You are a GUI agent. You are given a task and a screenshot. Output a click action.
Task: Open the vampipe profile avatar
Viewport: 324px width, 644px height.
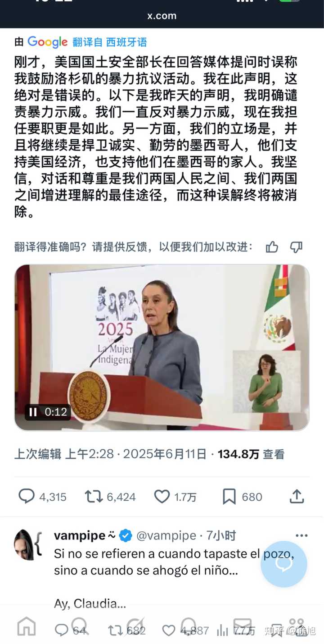24,544
